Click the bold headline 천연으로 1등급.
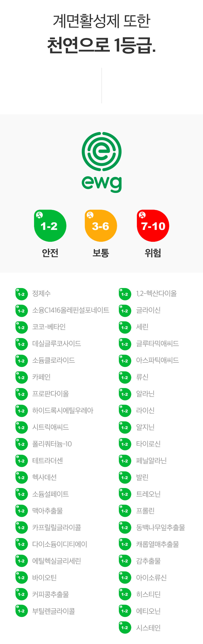 (101, 45)
